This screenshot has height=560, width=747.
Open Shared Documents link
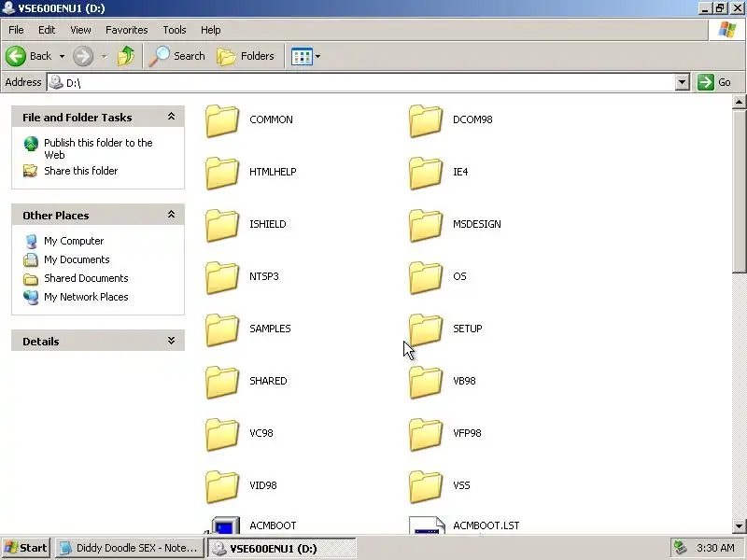click(86, 278)
